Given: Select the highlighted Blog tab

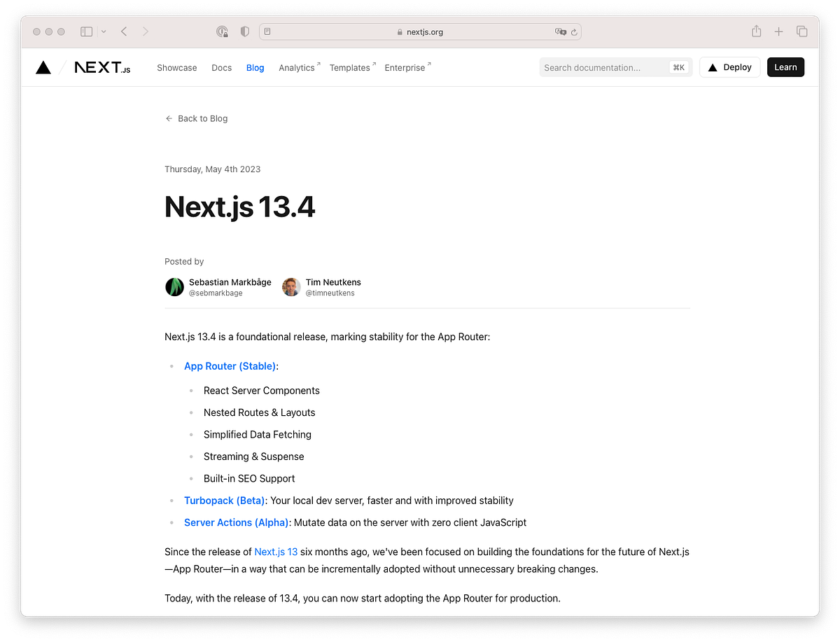Looking at the screenshot, I should tap(255, 67).
